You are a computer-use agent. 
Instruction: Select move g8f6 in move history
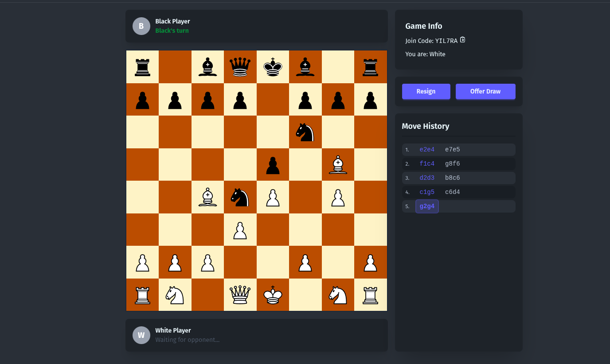(x=452, y=163)
